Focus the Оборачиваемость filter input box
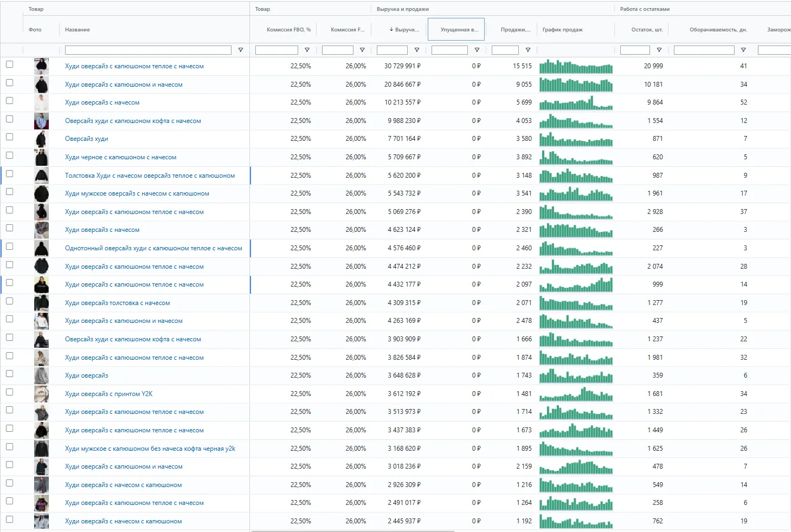The height and width of the screenshot is (532, 791). click(x=704, y=50)
